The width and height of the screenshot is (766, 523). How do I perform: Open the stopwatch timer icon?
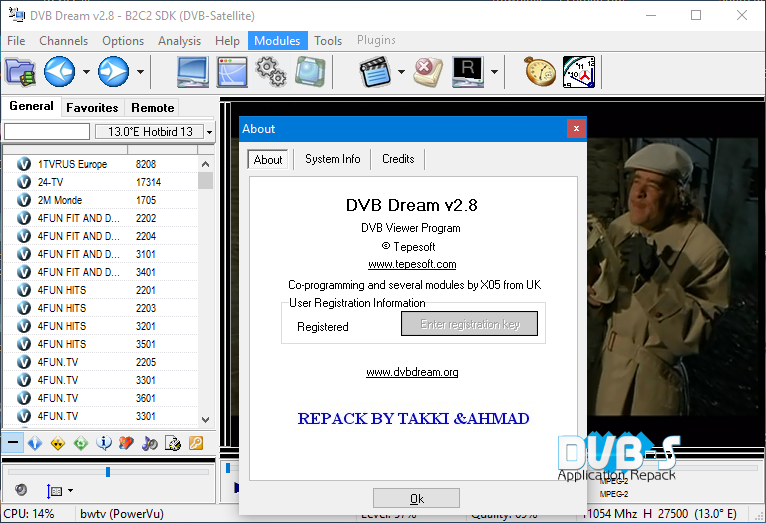tap(541, 71)
